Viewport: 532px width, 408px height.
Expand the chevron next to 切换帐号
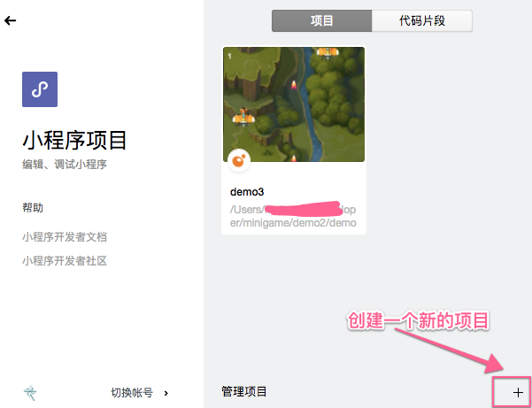click(166, 393)
